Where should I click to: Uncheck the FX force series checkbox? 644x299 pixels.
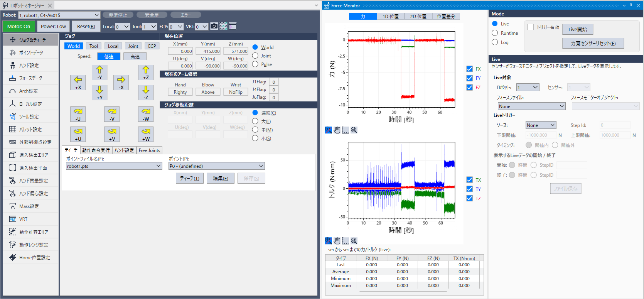coord(469,69)
